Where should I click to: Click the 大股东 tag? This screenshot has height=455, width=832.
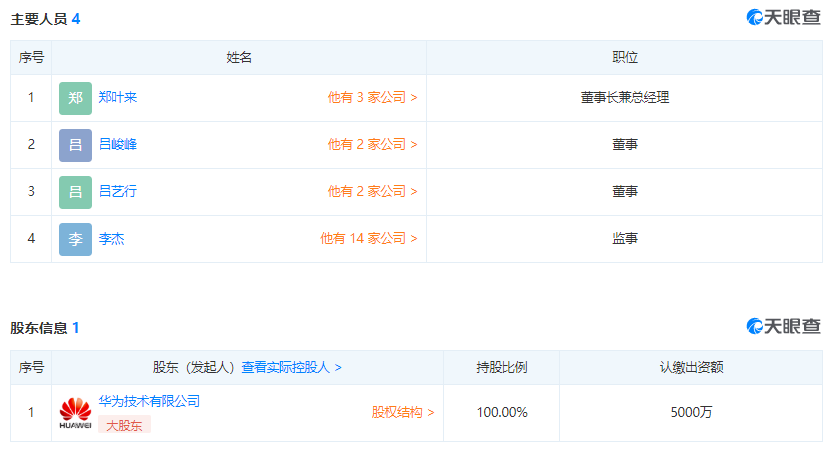click(124, 425)
